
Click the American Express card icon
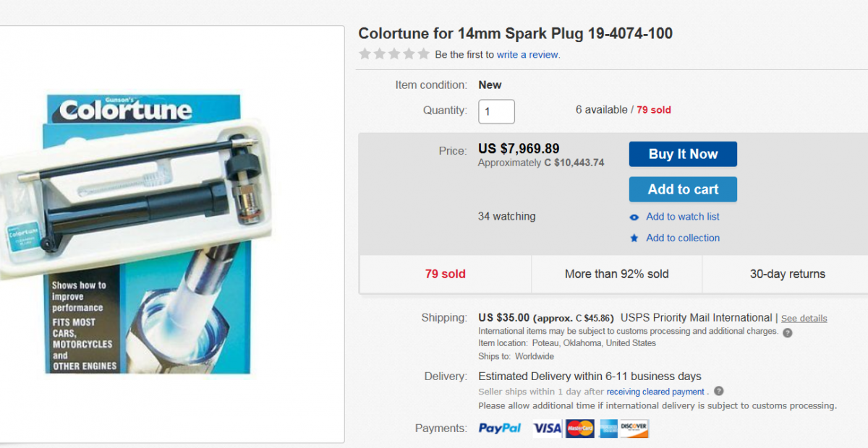pos(608,428)
